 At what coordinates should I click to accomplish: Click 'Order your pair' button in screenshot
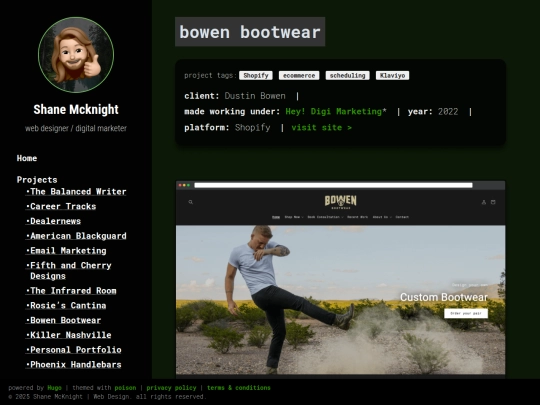pyautogui.click(x=466, y=313)
